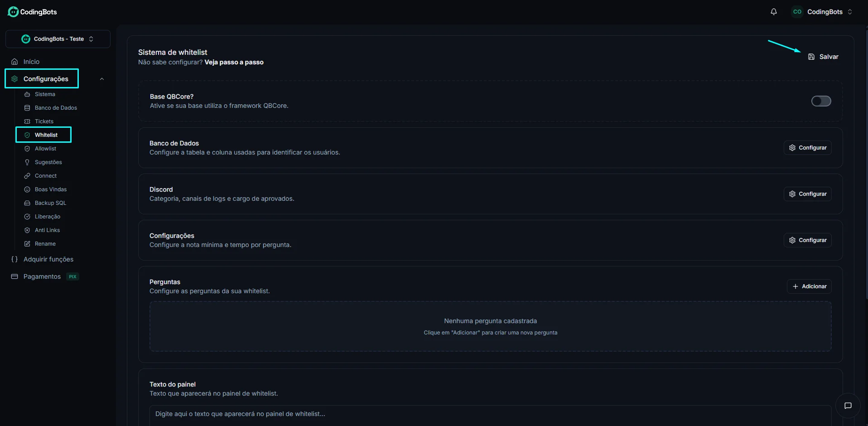Viewport: 868px width, 426px height.
Task: Open CodingBots account dropdown chevron
Action: [850, 12]
